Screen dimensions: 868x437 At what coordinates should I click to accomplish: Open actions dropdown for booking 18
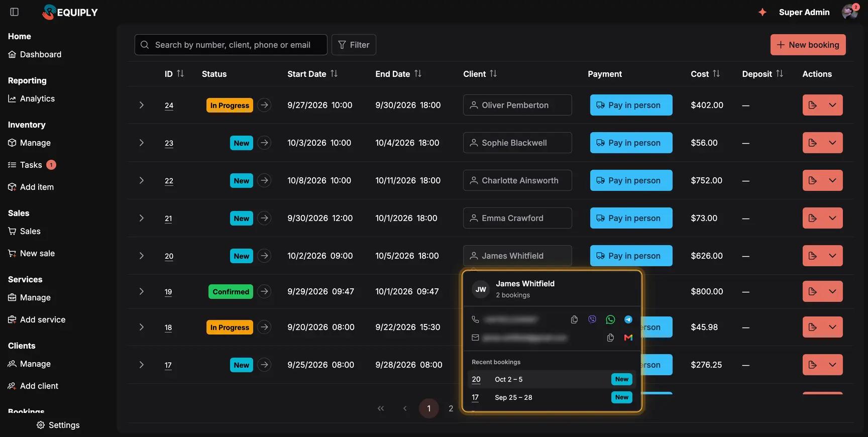point(832,327)
